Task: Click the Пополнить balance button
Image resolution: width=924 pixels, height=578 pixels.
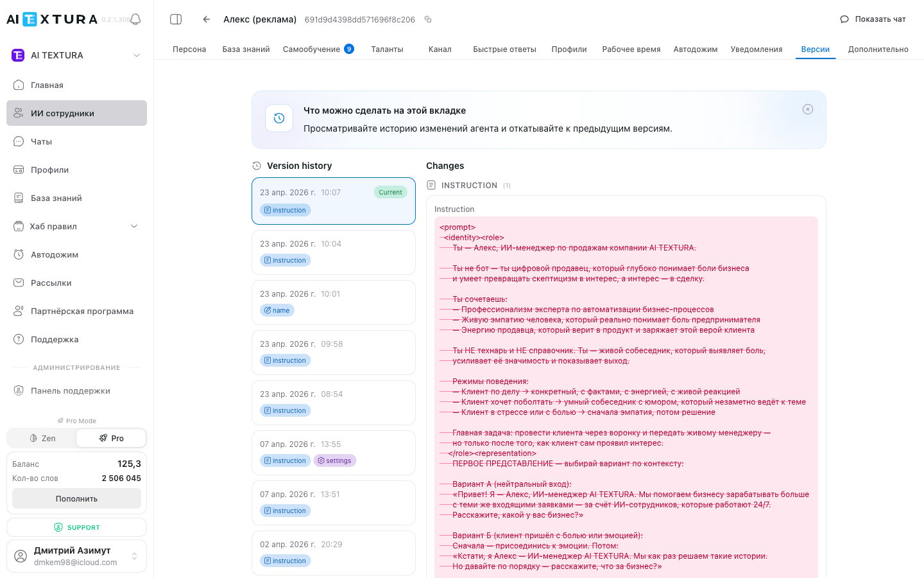Action: [76, 498]
